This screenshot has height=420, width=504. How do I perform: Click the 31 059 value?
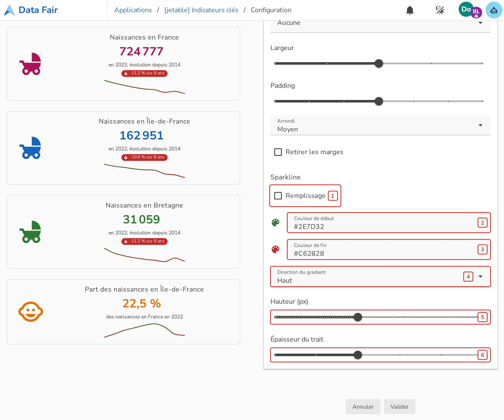(141, 219)
